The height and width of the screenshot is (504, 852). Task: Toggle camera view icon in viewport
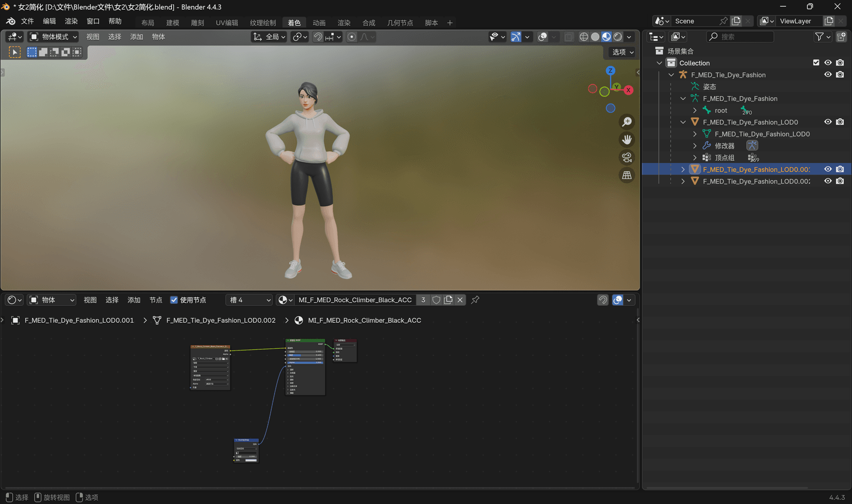627,157
